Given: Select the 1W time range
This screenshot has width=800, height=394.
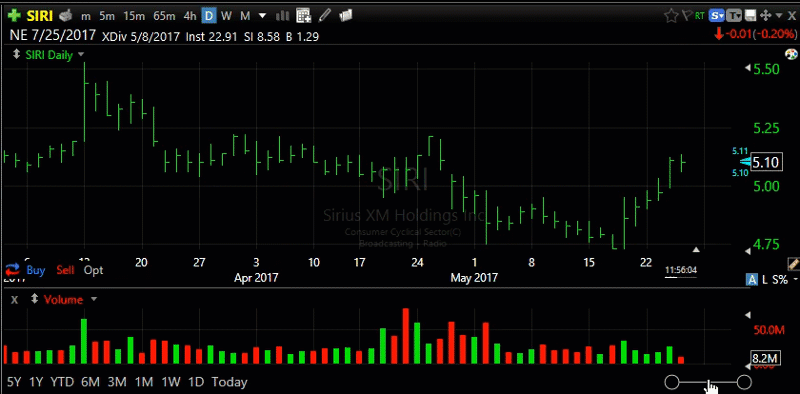Looking at the screenshot, I should 170,382.
